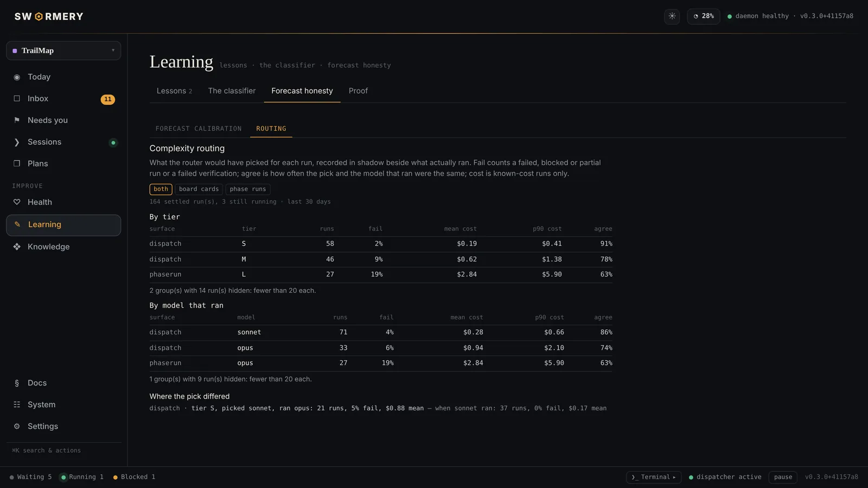Switch to Forecast Calibration subtab

[199, 129]
